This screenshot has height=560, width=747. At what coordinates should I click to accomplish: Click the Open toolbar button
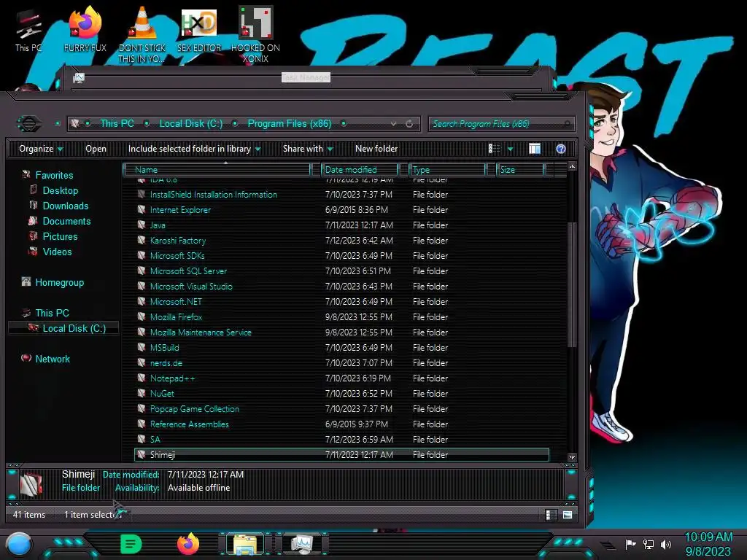coord(96,149)
